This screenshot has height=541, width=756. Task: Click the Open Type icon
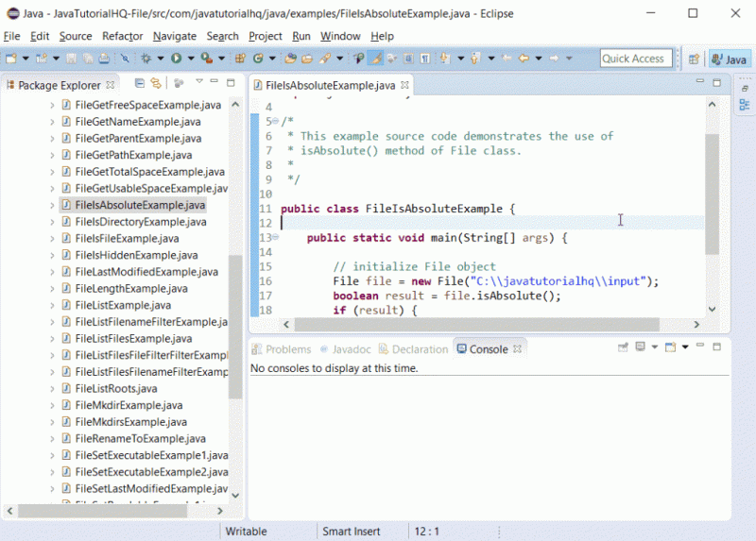point(290,59)
